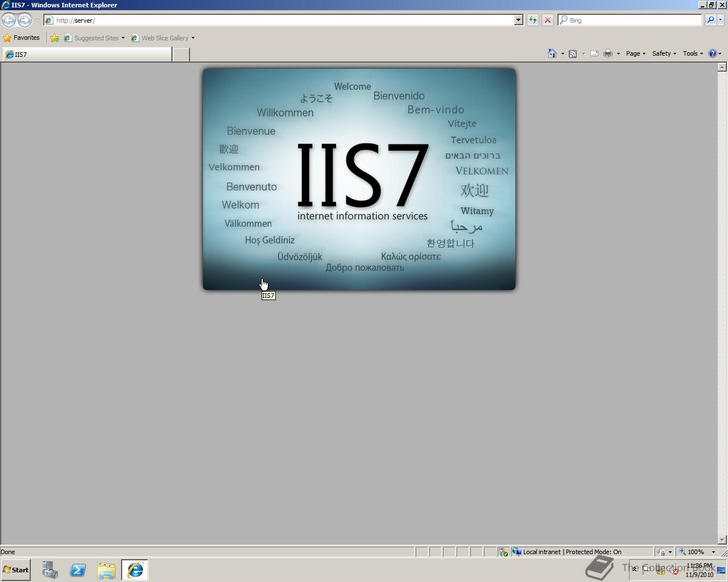
Task: Select the IIS7 browser tab
Action: [x=87, y=55]
